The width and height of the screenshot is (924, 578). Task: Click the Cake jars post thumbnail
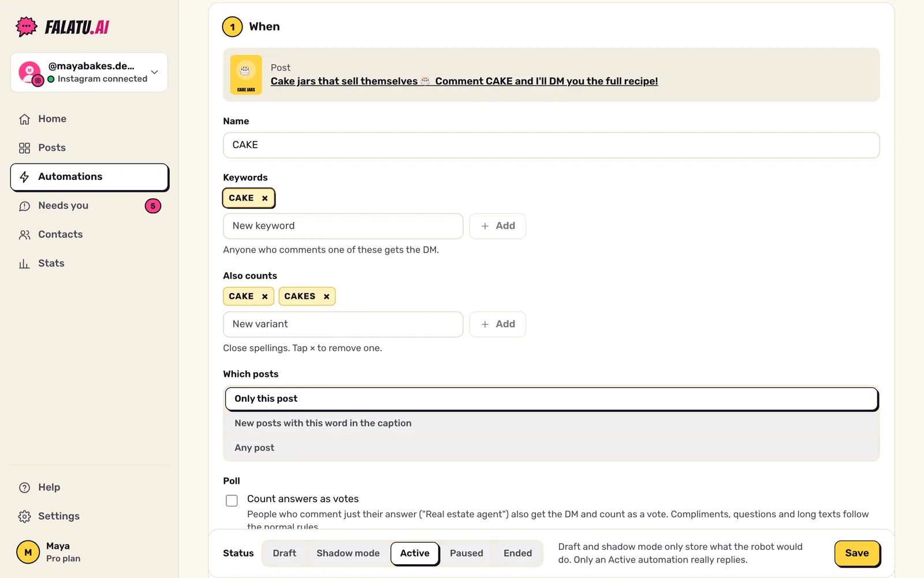tap(246, 75)
